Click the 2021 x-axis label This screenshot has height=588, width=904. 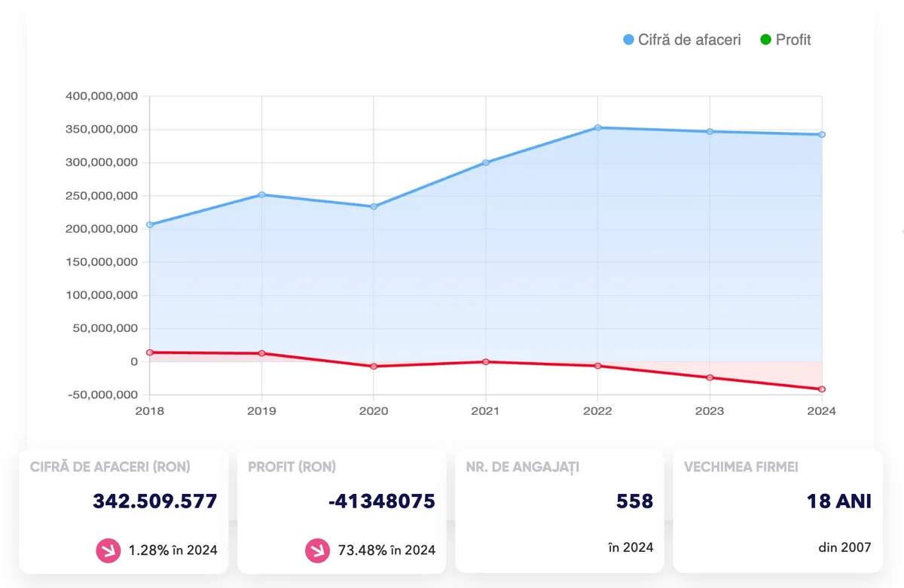[485, 411]
